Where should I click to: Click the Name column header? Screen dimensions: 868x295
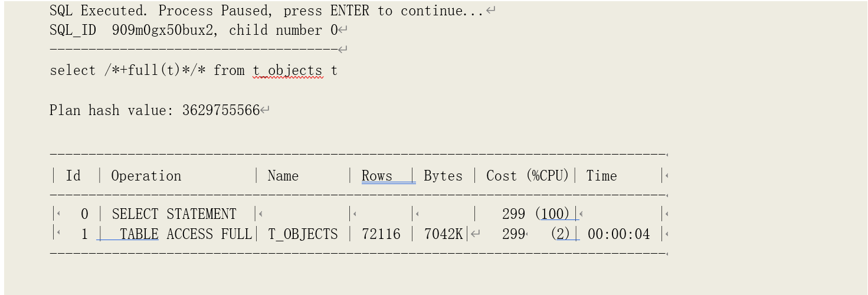coord(283,176)
